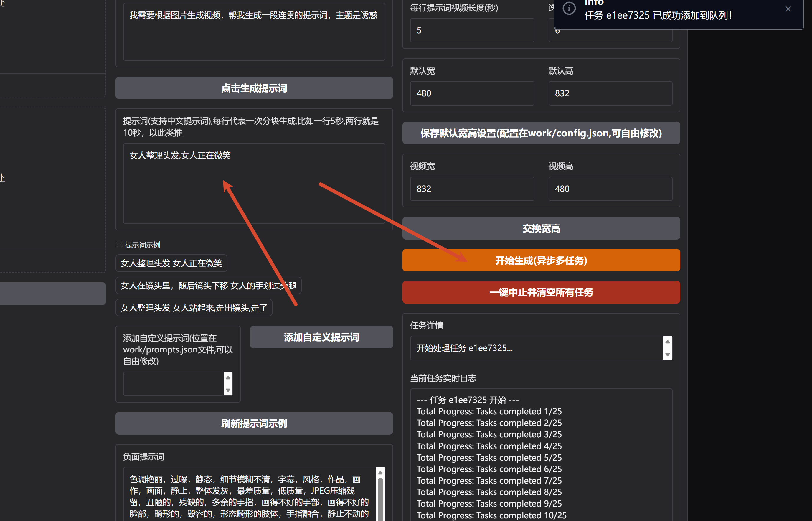
Task: Select example prompt 女人在镜头里，随后镜头下移
Action: (208, 286)
